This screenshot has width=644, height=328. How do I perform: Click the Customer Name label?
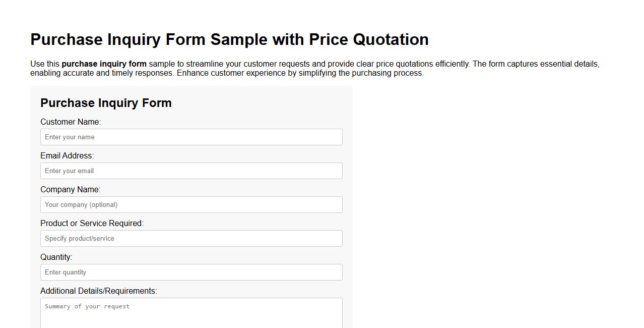click(71, 122)
